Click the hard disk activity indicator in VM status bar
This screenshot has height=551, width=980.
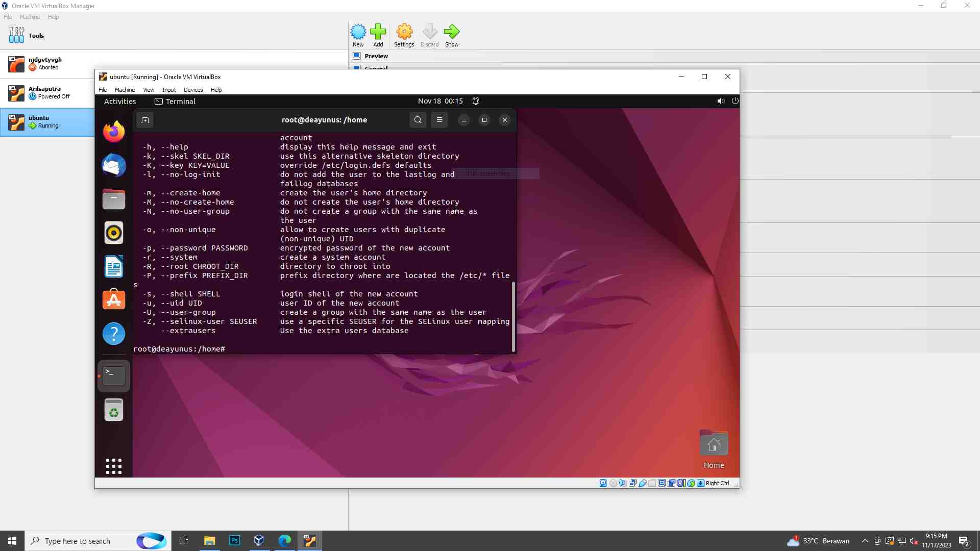(603, 483)
